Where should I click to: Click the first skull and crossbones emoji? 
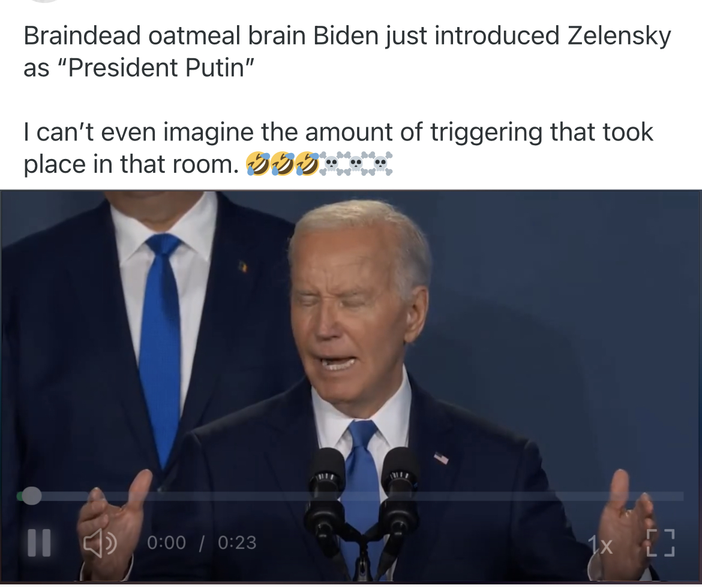(x=332, y=164)
